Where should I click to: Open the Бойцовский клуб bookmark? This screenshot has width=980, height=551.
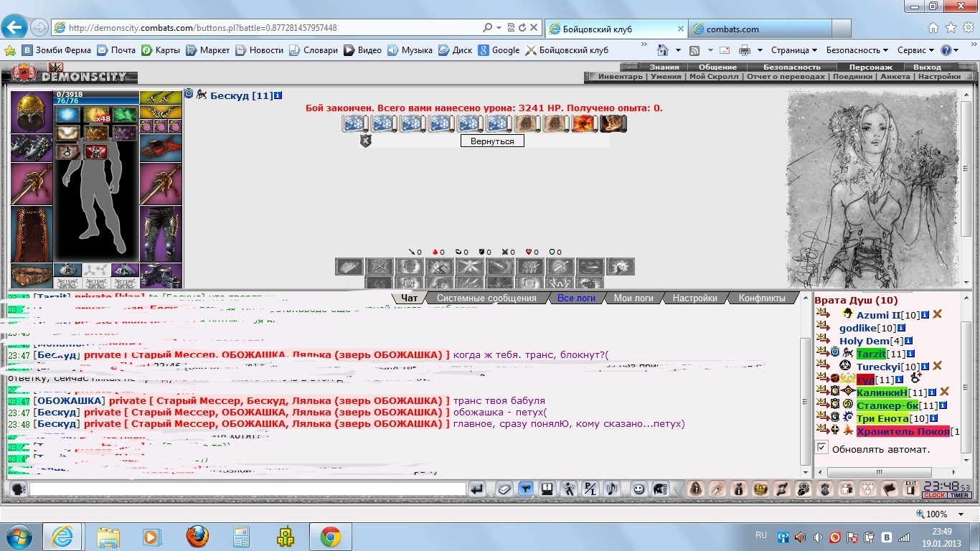click(567, 50)
